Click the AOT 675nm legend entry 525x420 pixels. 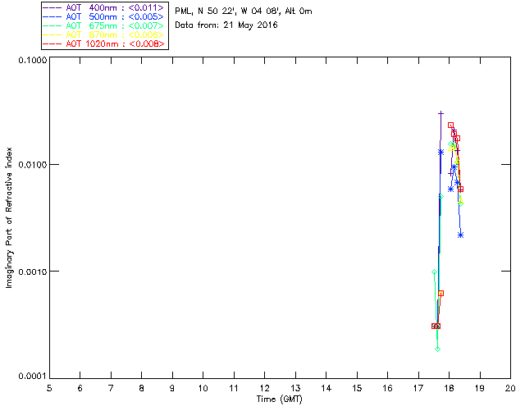point(104,25)
